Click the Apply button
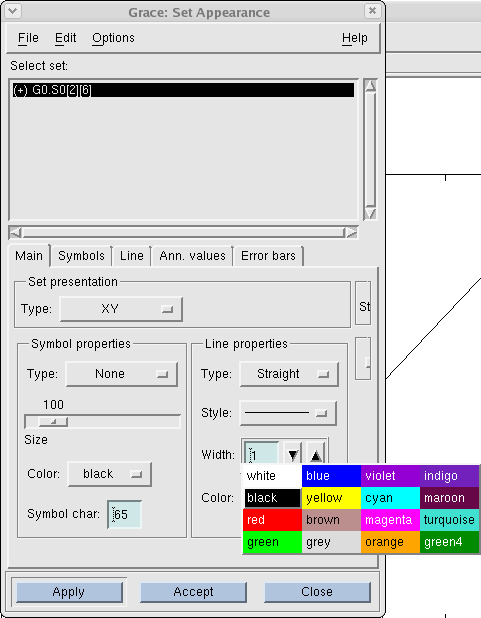Screen dimensions: 481x618 click(x=69, y=592)
